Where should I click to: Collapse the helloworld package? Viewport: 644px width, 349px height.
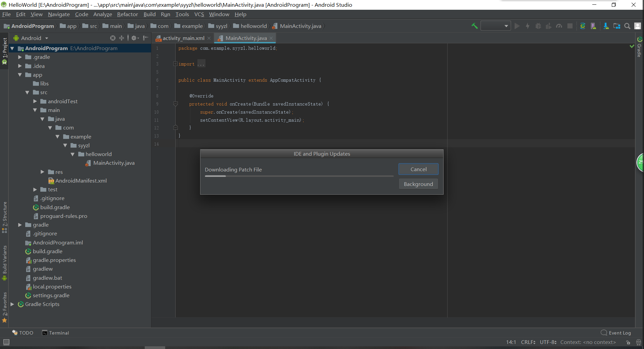tap(73, 154)
